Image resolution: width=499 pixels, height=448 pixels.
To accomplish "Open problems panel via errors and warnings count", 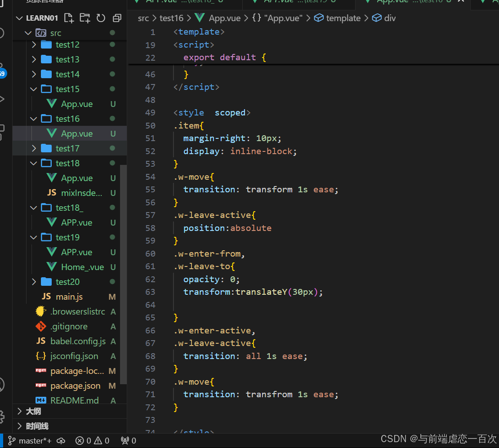I will pyautogui.click(x=92, y=441).
